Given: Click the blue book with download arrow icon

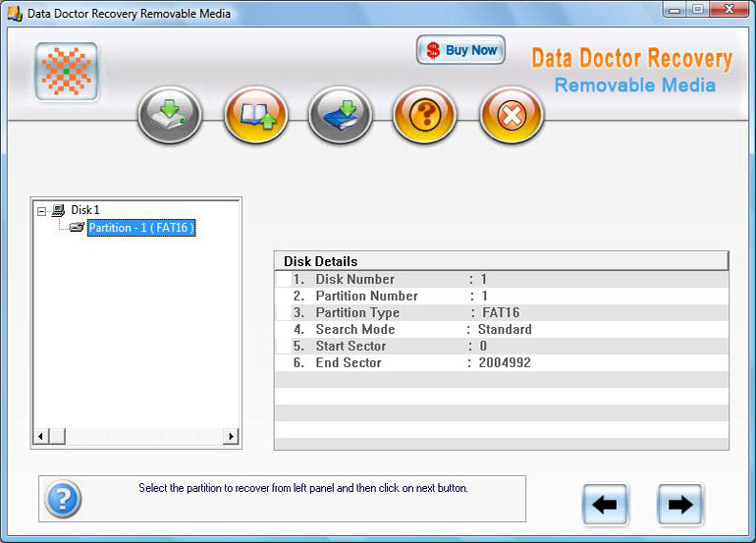Looking at the screenshot, I should 341,115.
